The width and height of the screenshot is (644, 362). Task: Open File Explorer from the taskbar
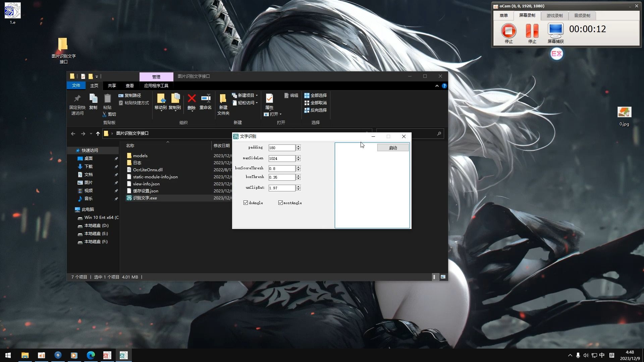point(25,355)
